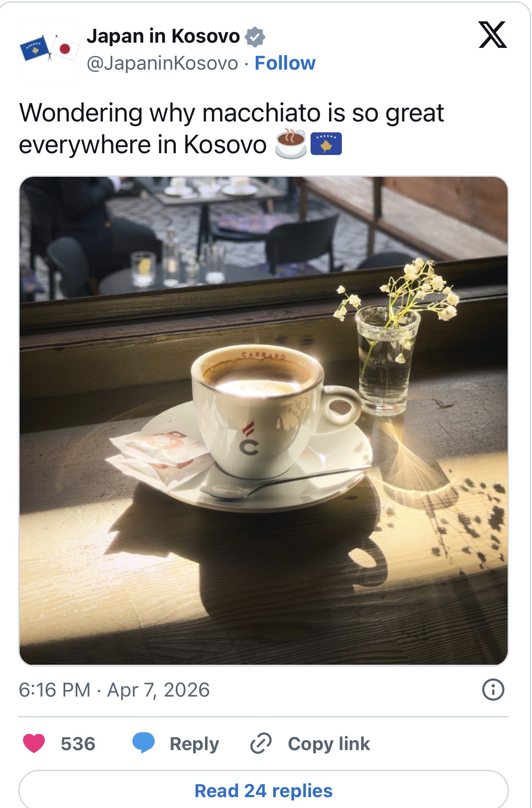
Task: Like the tweet with the heart icon
Action: point(34,744)
